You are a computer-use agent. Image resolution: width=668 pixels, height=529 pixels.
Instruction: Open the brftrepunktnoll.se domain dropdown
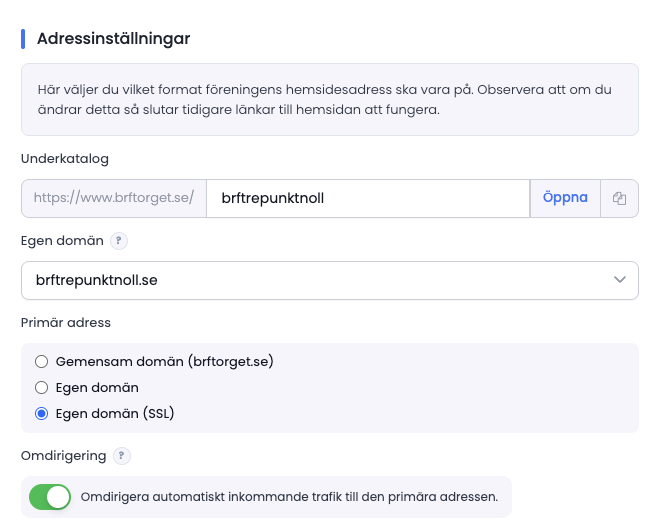[x=330, y=280]
